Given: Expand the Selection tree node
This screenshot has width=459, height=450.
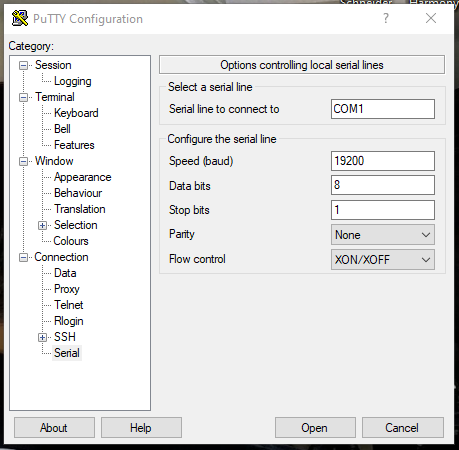Looking at the screenshot, I should [42, 225].
